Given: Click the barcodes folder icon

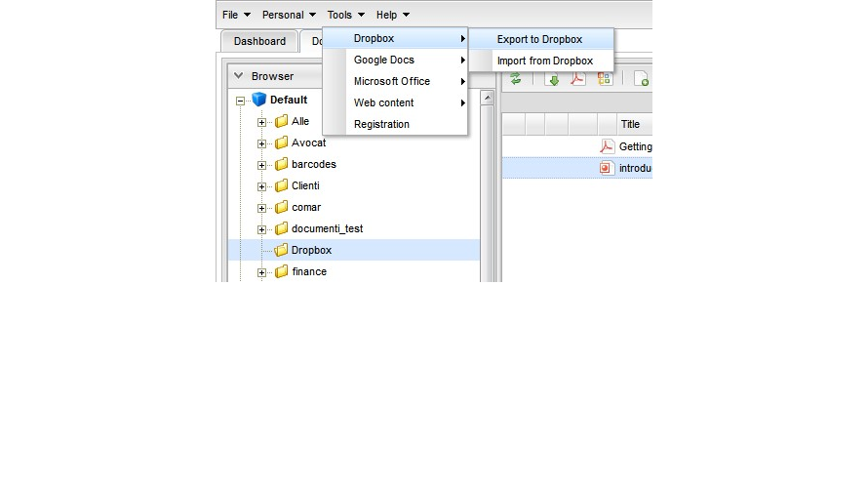Looking at the screenshot, I should tap(281, 164).
